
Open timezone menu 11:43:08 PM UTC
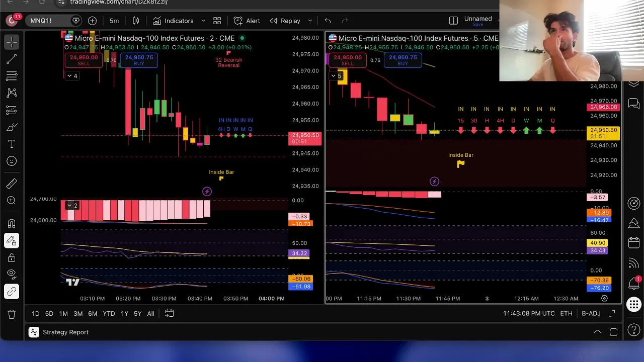(x=529, y=313)
